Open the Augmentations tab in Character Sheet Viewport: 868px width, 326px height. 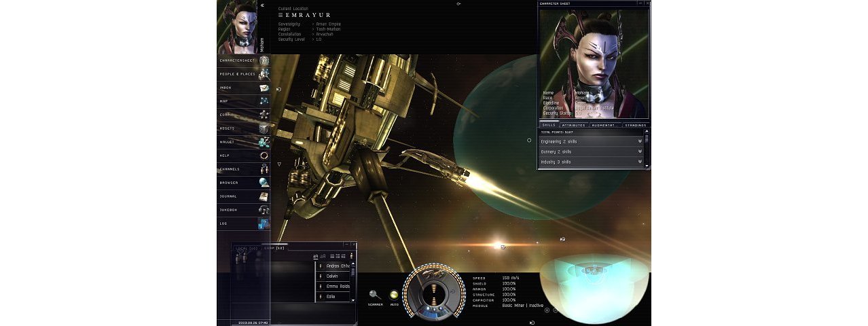[604, 125]
